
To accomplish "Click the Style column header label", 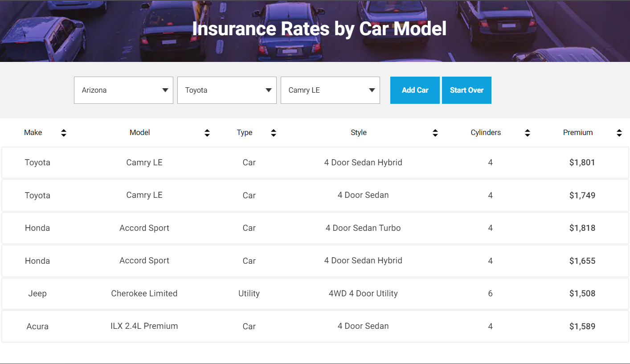I will (359, 132).
